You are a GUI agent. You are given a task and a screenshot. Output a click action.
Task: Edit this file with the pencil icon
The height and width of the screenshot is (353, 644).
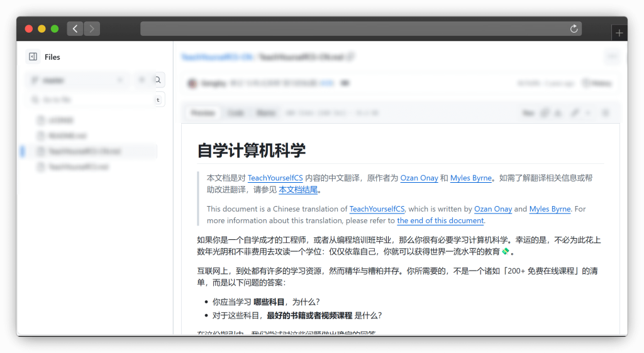click(x=575, y=113)
